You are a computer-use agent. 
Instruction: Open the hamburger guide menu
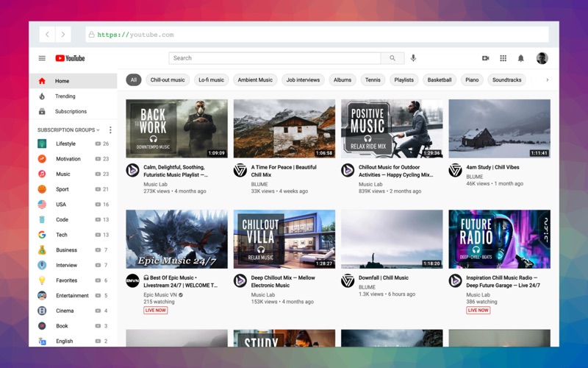tap(42, 58)
